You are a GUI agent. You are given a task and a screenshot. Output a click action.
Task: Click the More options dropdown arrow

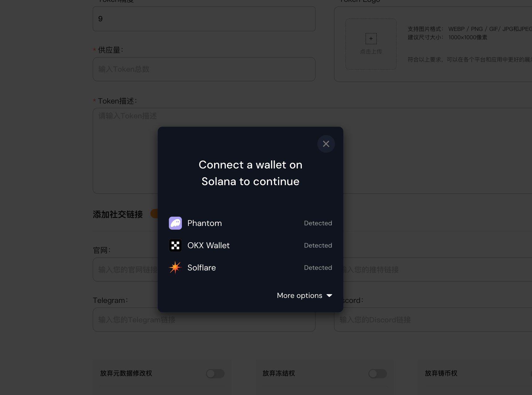[x=329, y=295]
